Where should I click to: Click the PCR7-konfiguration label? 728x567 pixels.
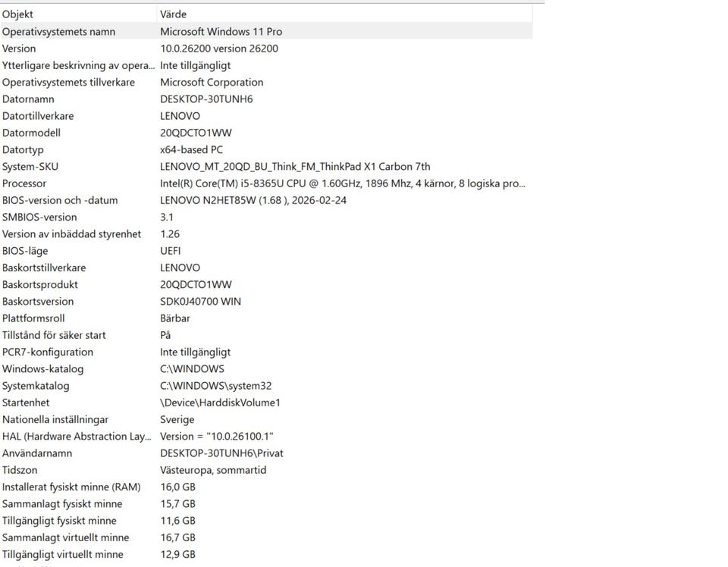point(47,352)
